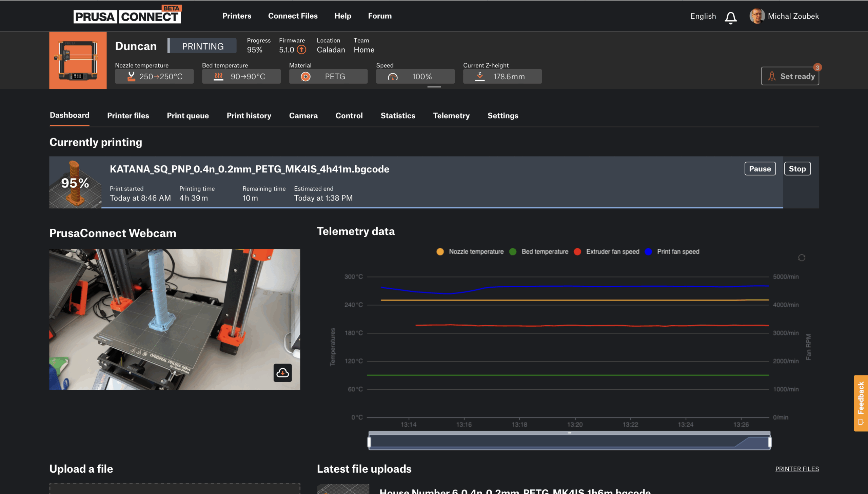Click the firmware update arrow icon
868x494 pixels.
click(x=301, y=49)
